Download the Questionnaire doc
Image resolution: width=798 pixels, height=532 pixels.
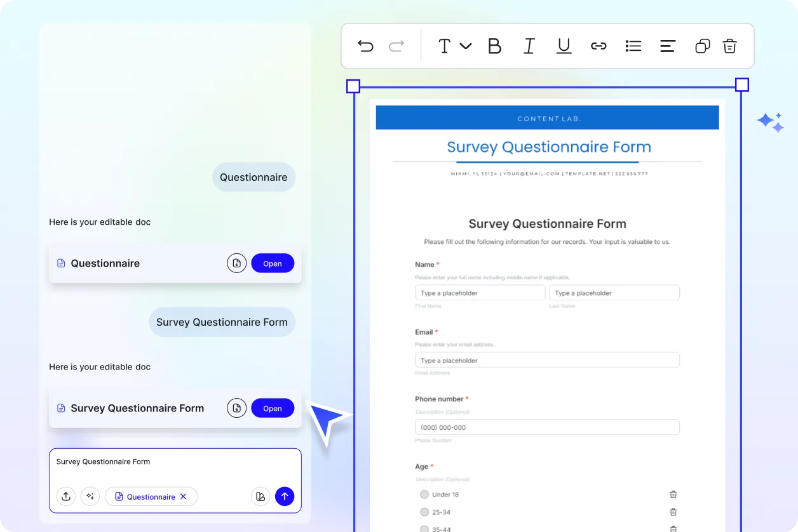click(236, 263)
